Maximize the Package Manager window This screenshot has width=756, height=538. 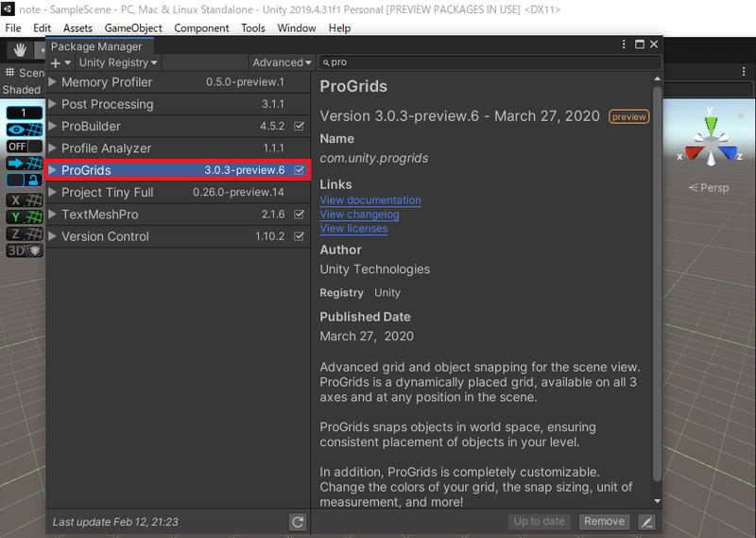click(x=640, y=44)
